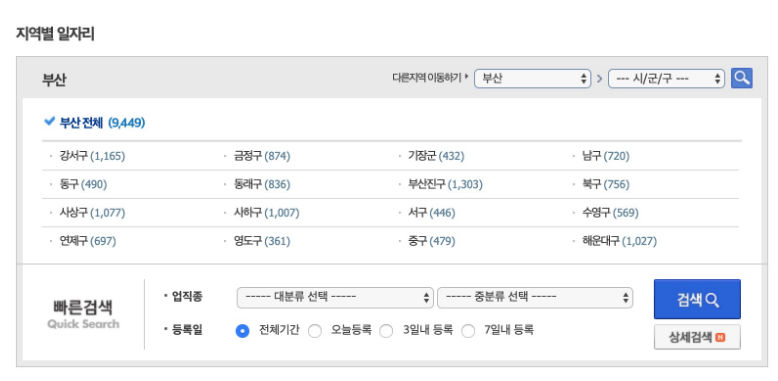The height and width of the screenshot is (381, 778).
Task: Open 상세검색 advanced search
Action: (x=697, y=337)
